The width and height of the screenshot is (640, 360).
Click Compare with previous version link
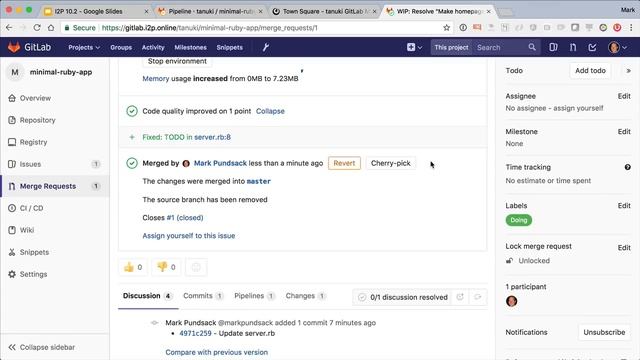(217, 352)
